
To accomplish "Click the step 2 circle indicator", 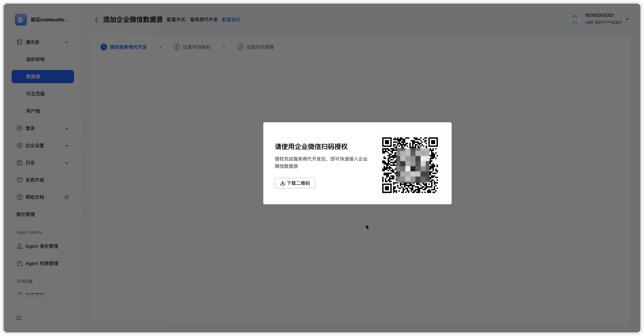I will click(176, 47).
